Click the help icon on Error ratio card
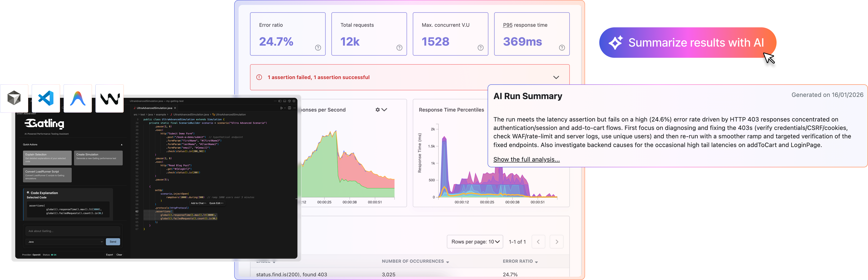Viewport: 868px width, 280px height. 318,48
